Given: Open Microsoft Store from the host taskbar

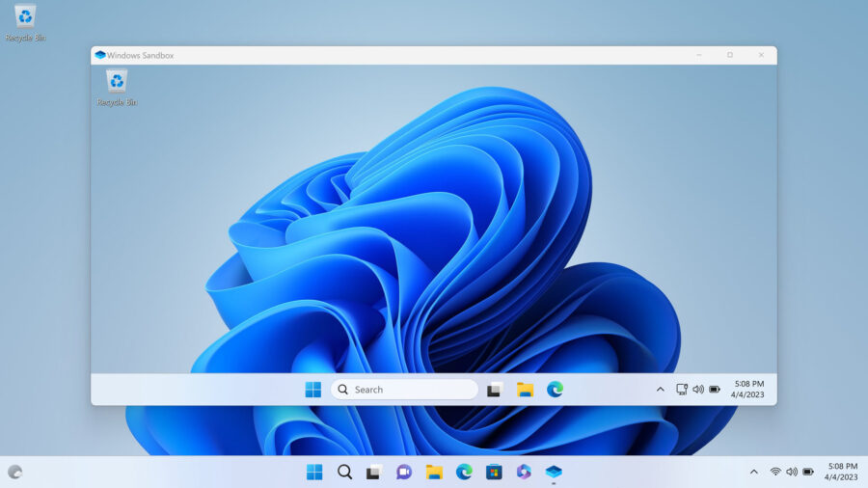Looking at the screenshot, I should [494, 472].
